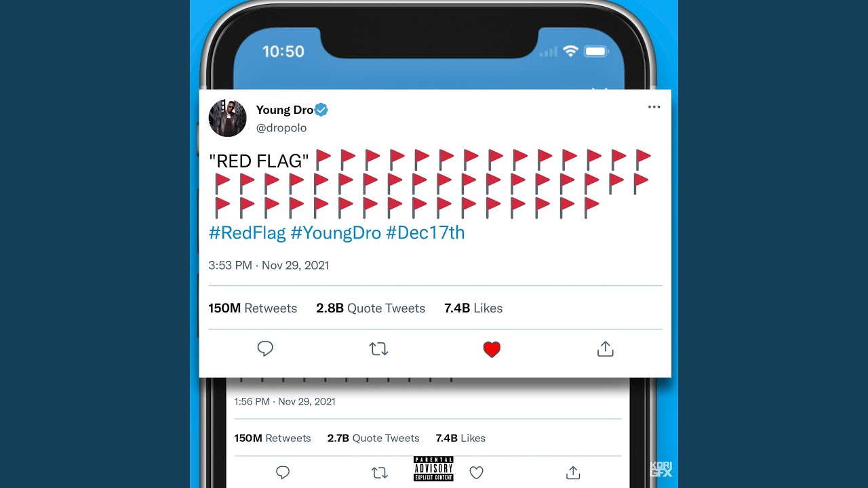Screen dimensions: 868x488
Task: Click the blue verified badge next to Young Dro
Action: pos(321,110)
